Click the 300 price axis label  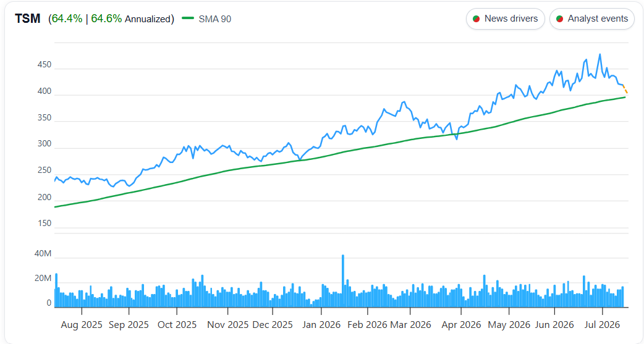(x=44, y=144)
